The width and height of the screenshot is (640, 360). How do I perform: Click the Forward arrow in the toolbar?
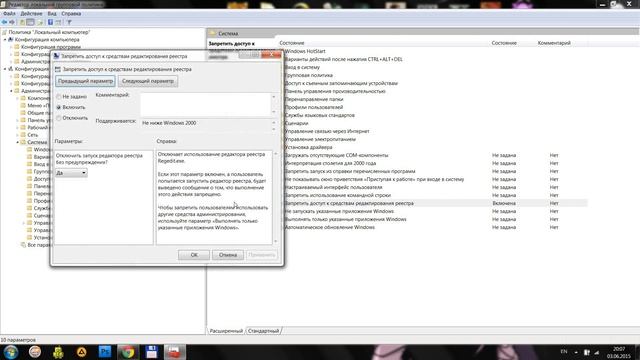[x=12, y=22]
